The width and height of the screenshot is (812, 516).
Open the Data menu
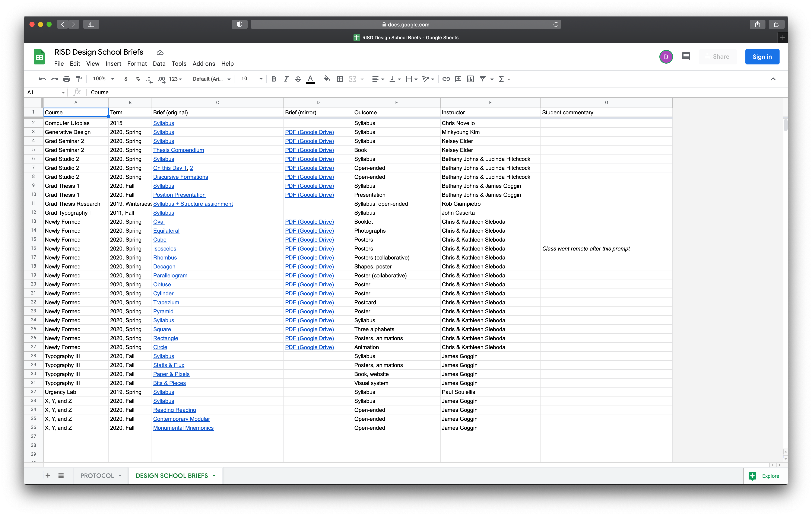pos(159,64)
